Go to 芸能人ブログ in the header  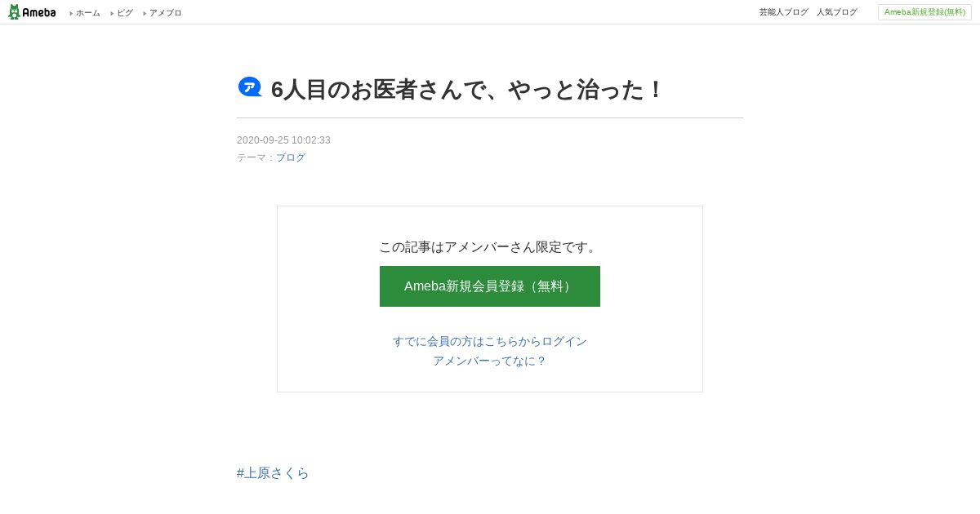point(784,12)
